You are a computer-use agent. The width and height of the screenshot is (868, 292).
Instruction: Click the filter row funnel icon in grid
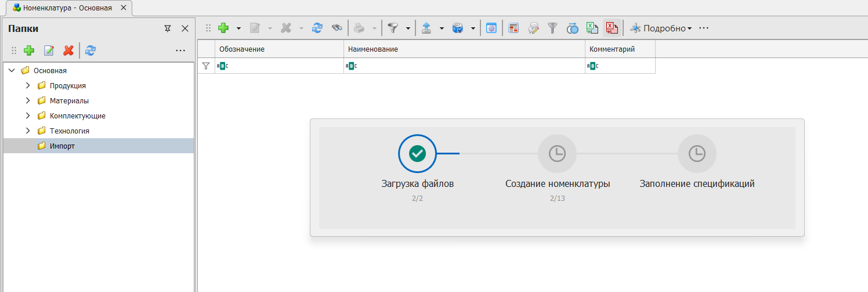click(205, 66)
